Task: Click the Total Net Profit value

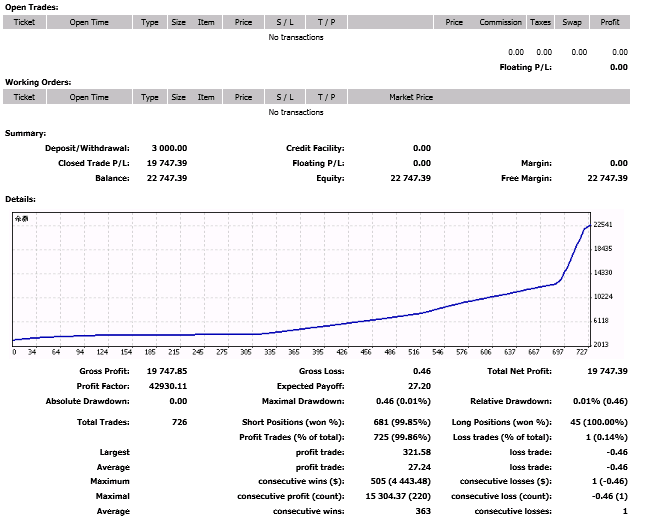Action: point(607,371)
